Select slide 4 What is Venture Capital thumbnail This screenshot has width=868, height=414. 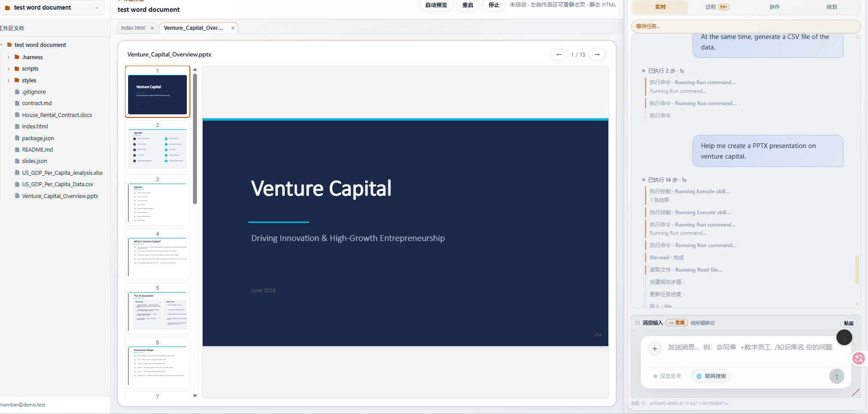click(x=157, y=255)
